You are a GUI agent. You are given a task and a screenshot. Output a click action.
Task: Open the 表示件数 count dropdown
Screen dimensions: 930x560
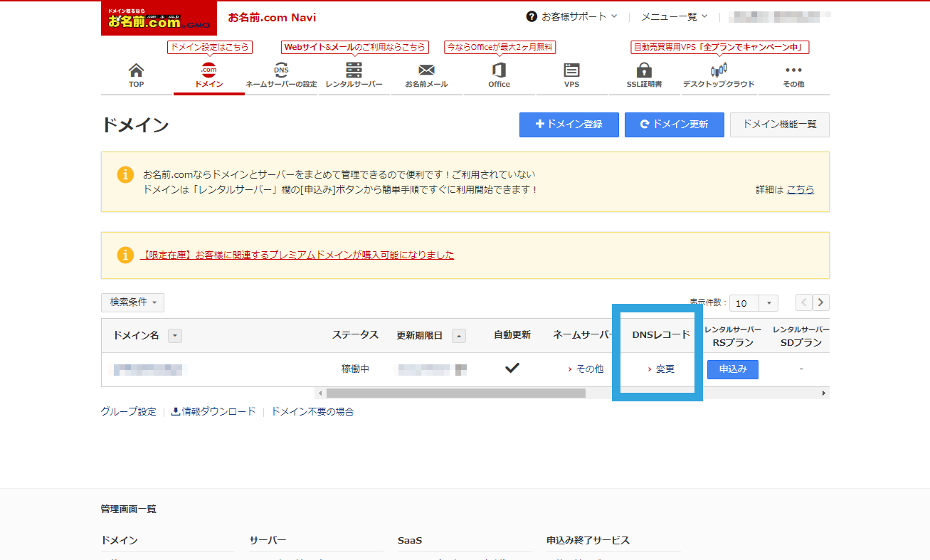756,303
